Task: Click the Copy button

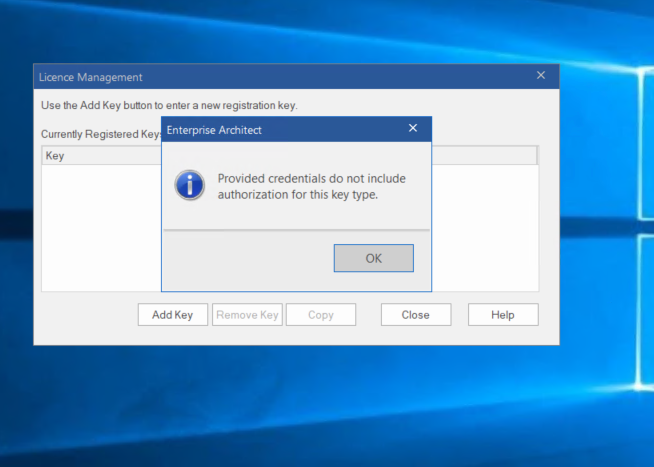Action: tap(321, 314)
